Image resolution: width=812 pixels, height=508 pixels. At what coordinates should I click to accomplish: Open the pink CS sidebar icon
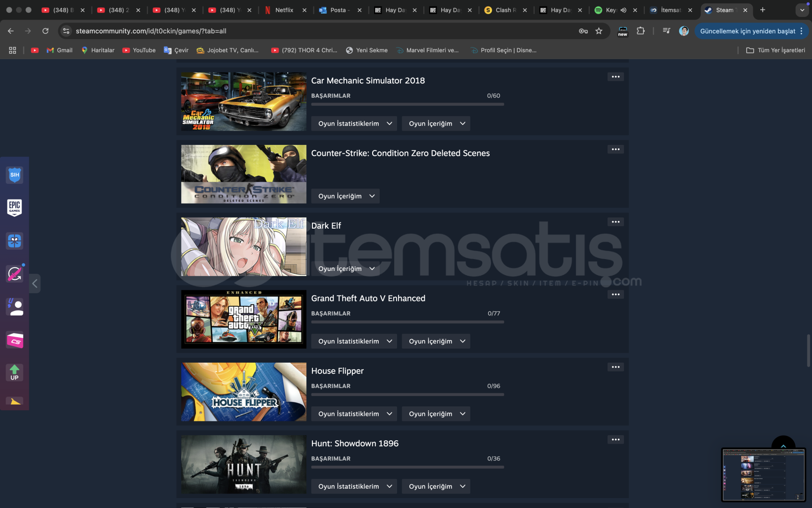(15, 340)
